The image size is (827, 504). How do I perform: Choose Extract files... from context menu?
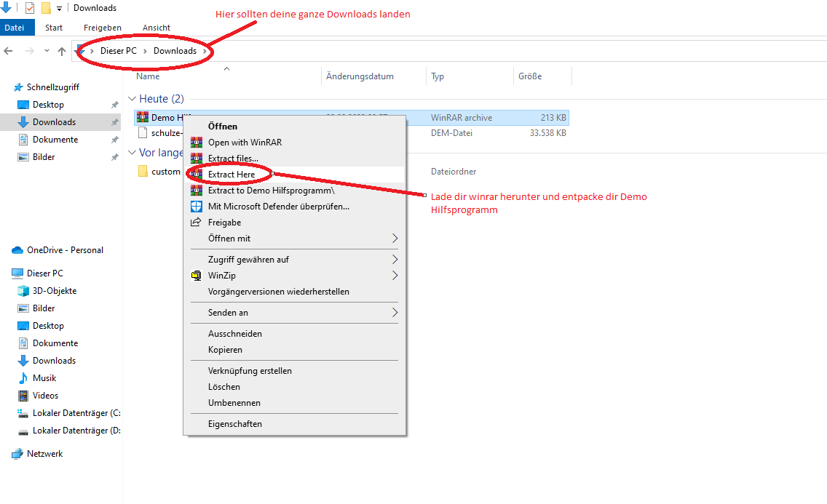pyautogui.click(x=233, y=159)
